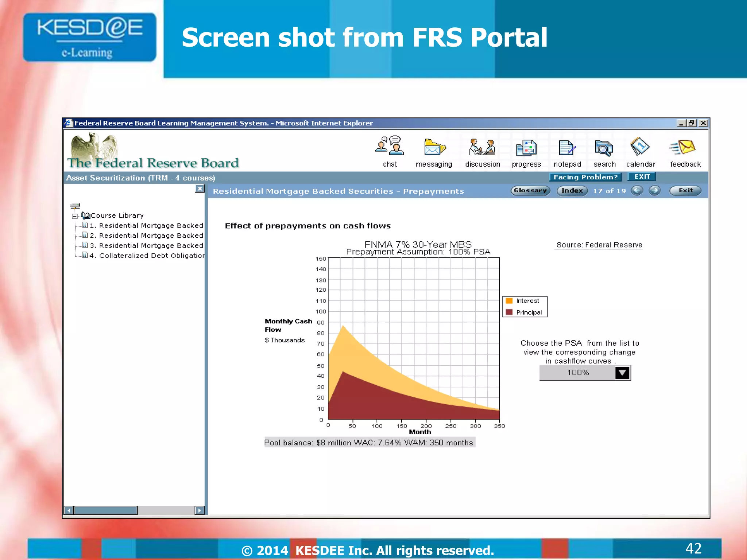
Task: Click 'Asset Securitization (TRM - 4 courses)' label
Action: (140, 178)
